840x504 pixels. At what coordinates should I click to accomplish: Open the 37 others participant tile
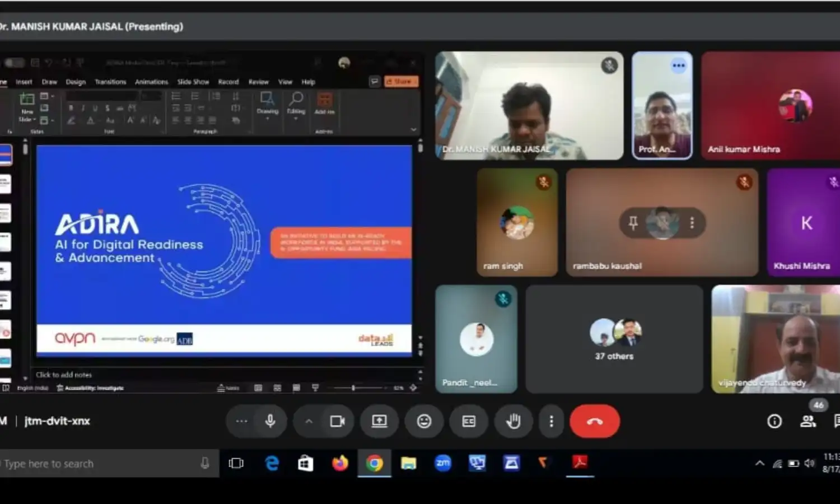coord(614,339)
